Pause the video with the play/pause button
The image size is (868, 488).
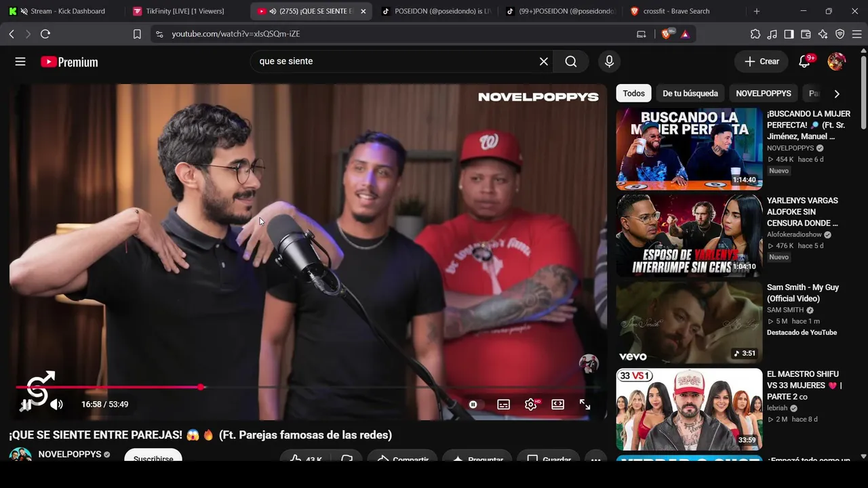tap(25, 405)
